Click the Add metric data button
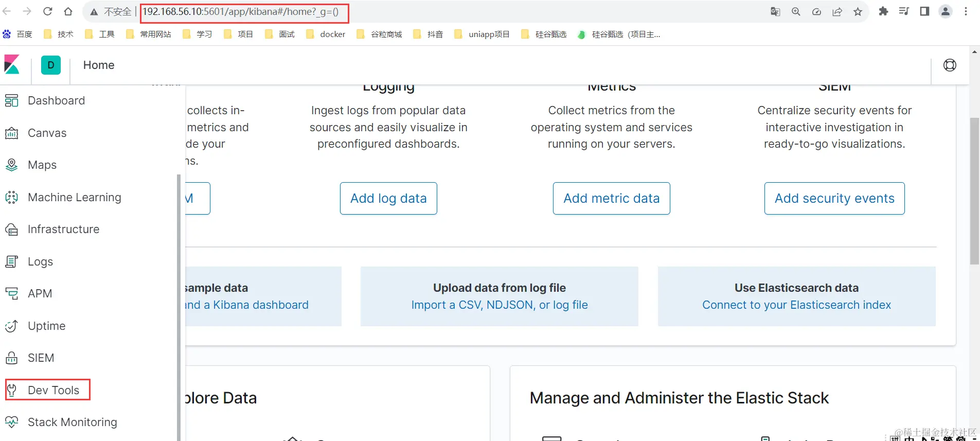 [611, 198]
